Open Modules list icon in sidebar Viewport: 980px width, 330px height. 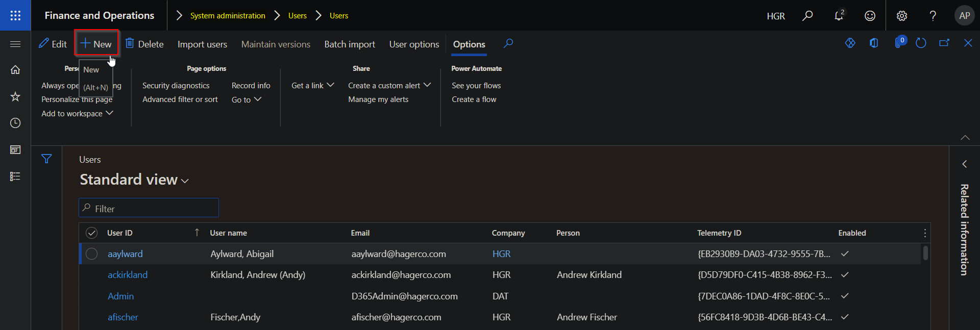click(x=15, y=176)
